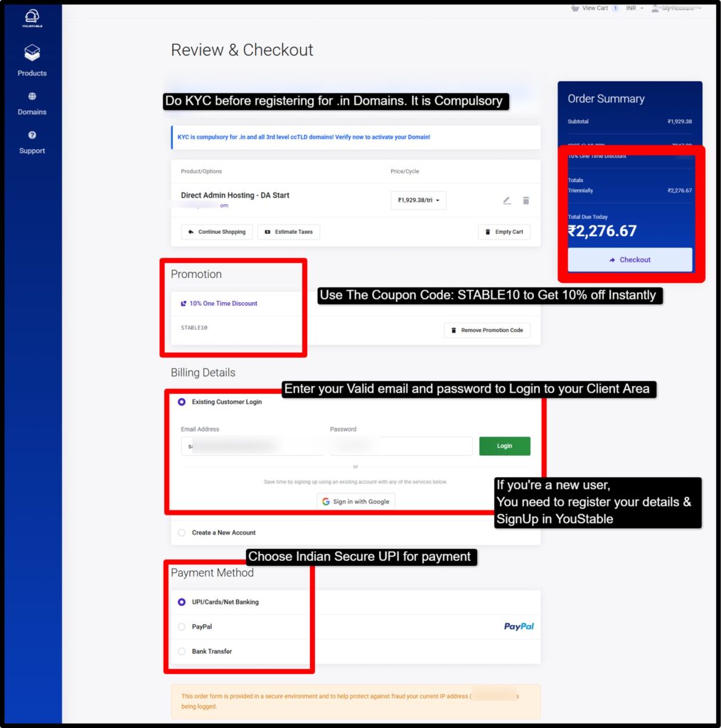The width and height of the screenshot is (721, 728).
Task: Click the PayPal logo
Action: pyautogui.click(x=518, y=626)
